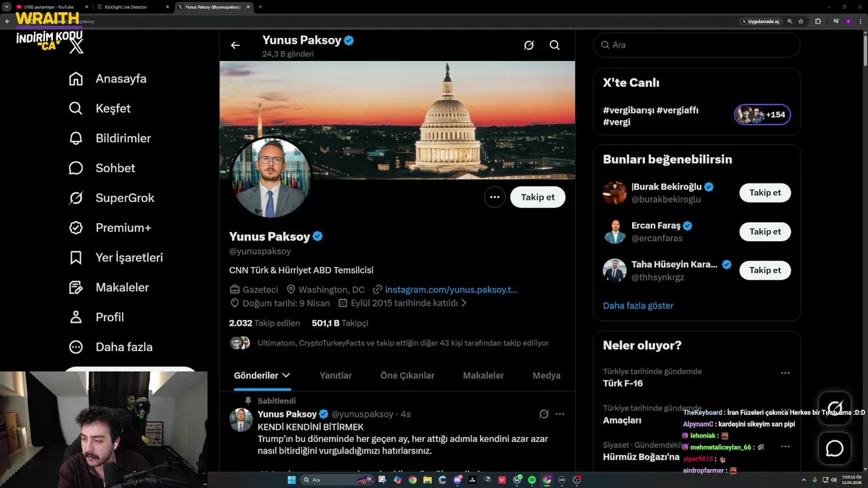Click Daha fazla göster link

click(x=638, y=306)
